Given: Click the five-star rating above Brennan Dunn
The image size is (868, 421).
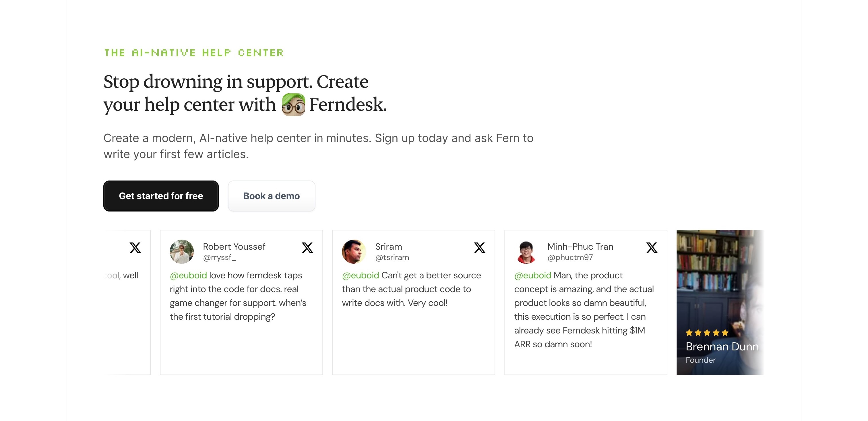Looking at the screenshot, I should [x=707, y=333].
